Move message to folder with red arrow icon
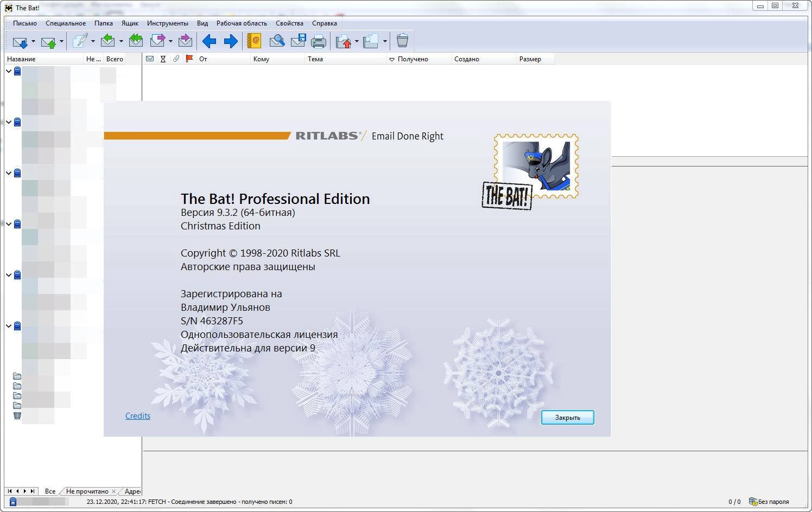 coord(344,41)
